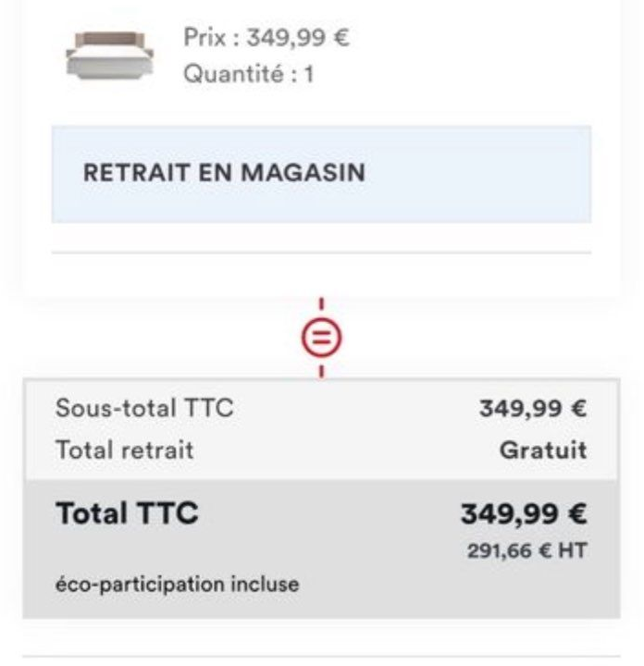The height and width of the screenshot is (666, 644).
Task: Click the Gratuit pickup cost value
Action: click(x=552, y=450)
